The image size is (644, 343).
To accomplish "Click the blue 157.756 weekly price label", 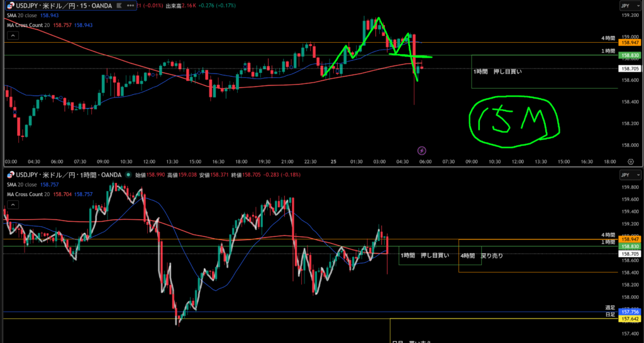I will click(630, 312).
